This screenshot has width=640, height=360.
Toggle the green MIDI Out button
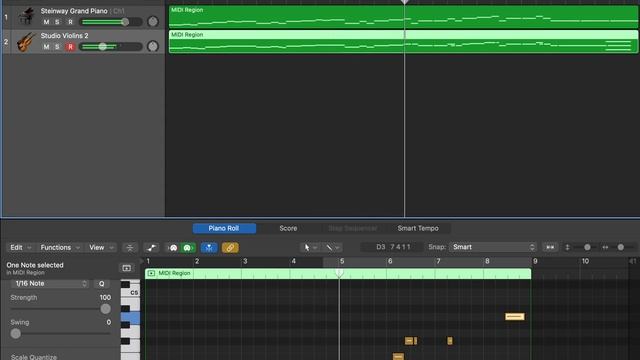click(x=188, y=247)
